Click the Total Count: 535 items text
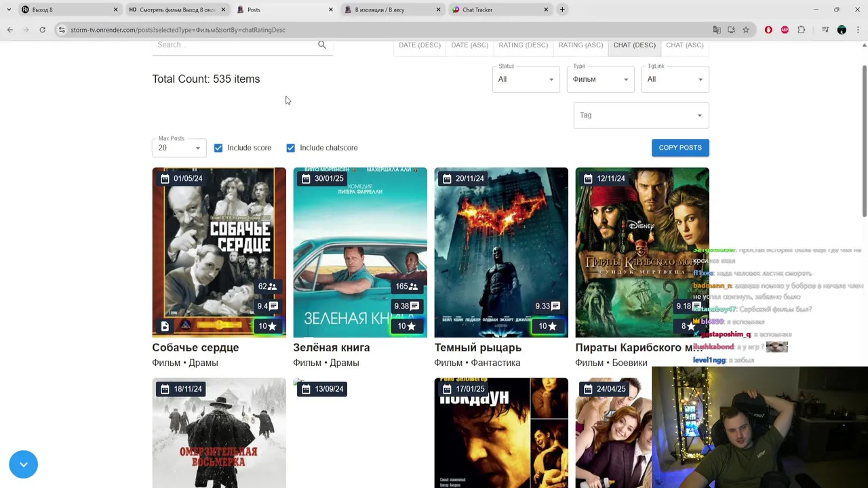Viewport: 868px width, 488px height. (206, 79)
